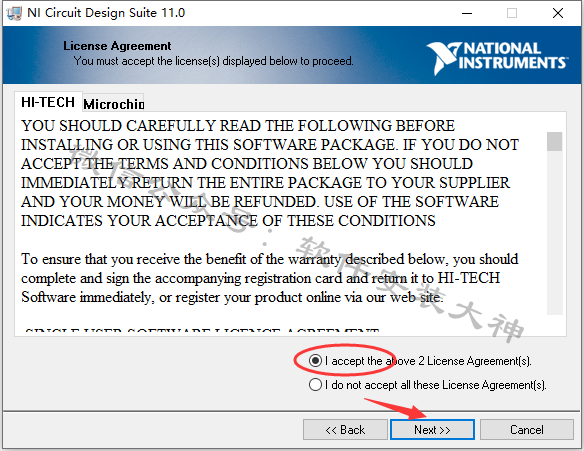This screenshot has height=451, width=584.
Task: Click the 'You must accept the license(s)' subtitle
Action: click(213, 61)
